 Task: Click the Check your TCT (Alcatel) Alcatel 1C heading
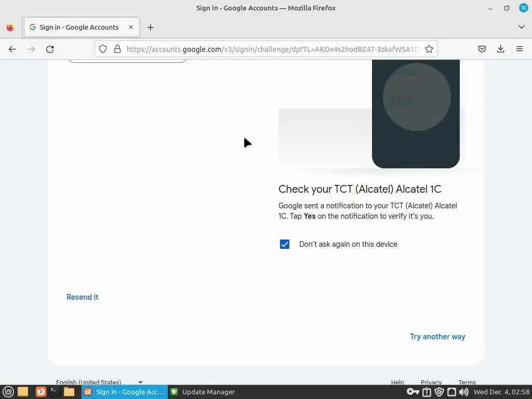pyautogui.click(x=360, y=189)
